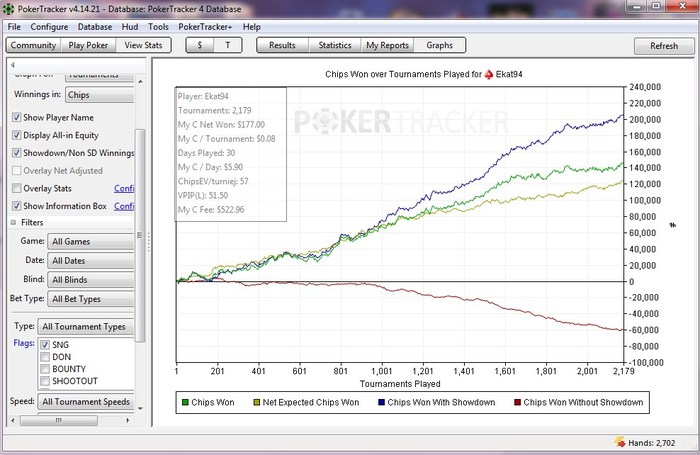Switch to the My Reports tab

(x=388, y=45)
